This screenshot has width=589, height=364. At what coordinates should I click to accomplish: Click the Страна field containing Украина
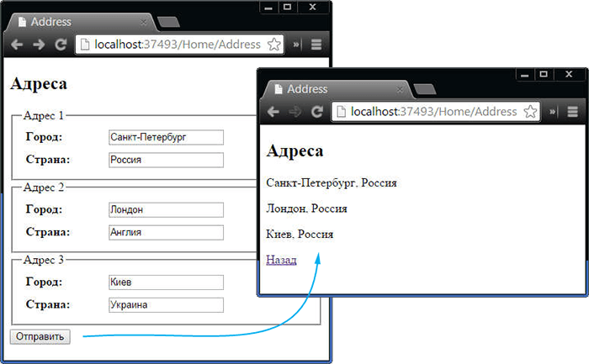[x=166, y=304]
